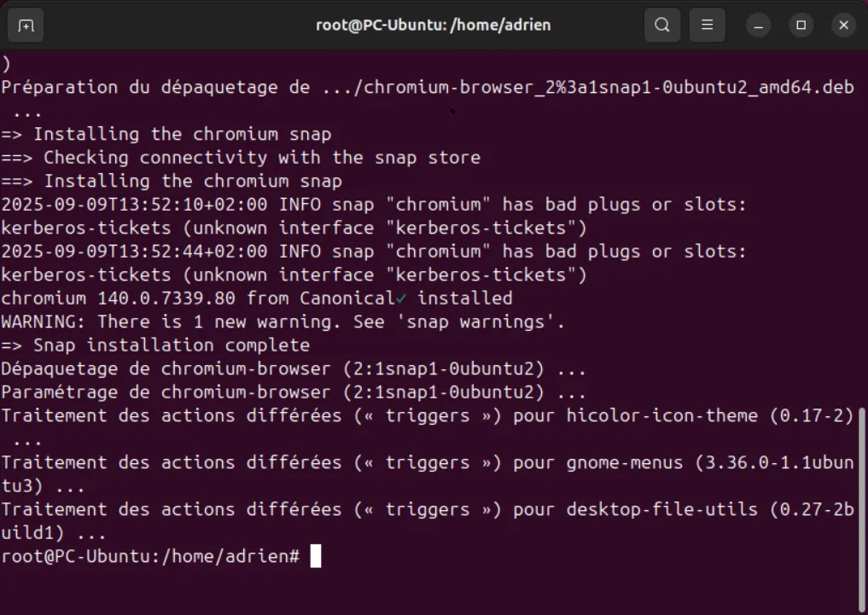Click the gnome-menus triggers line
868x615 pixels.
tap(428, 463)
